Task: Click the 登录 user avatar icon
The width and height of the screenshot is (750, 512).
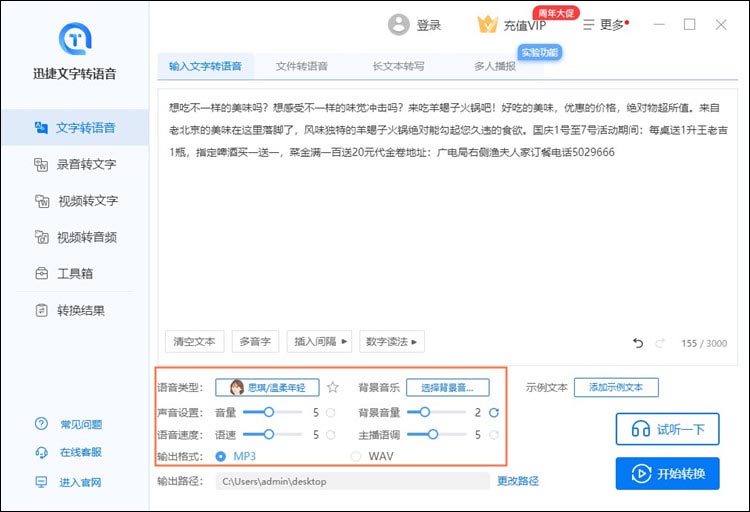Action: pyautogui.click(x=399, y=25)
